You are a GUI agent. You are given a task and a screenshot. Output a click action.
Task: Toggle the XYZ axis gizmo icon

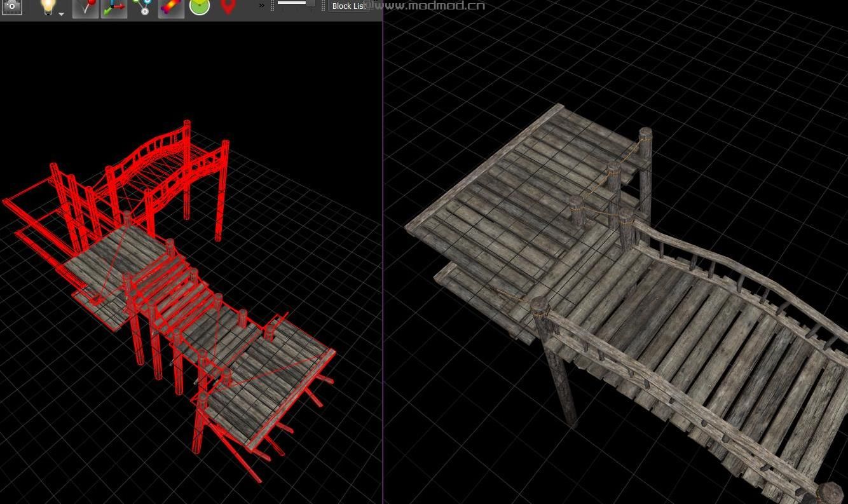[114, 8]
